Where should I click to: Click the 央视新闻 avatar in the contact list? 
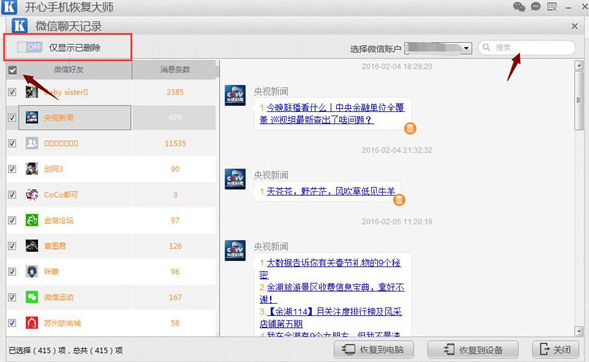(32, 117)
